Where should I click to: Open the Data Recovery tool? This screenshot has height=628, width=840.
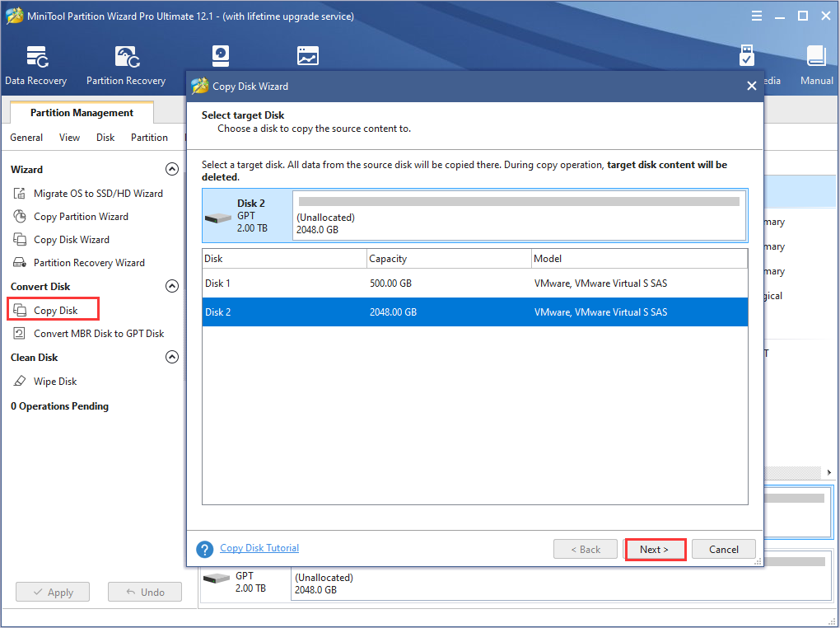(x=36, y=65)
